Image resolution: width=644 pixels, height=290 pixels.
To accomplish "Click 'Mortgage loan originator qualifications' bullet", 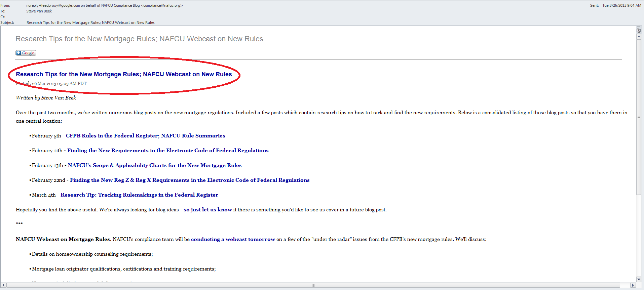I will pyautogui.click(x=124, y=269).
